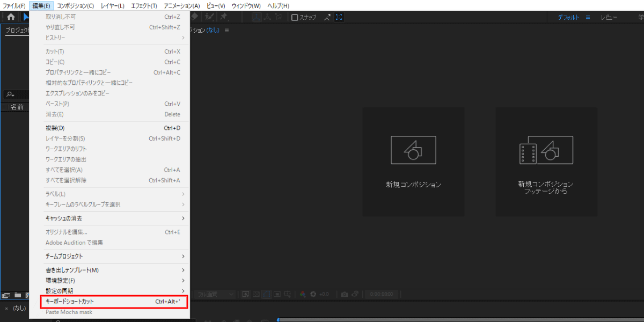644x322 pixels.
Task: Select ペースト(P) menu item
Action: pos(109,104)
